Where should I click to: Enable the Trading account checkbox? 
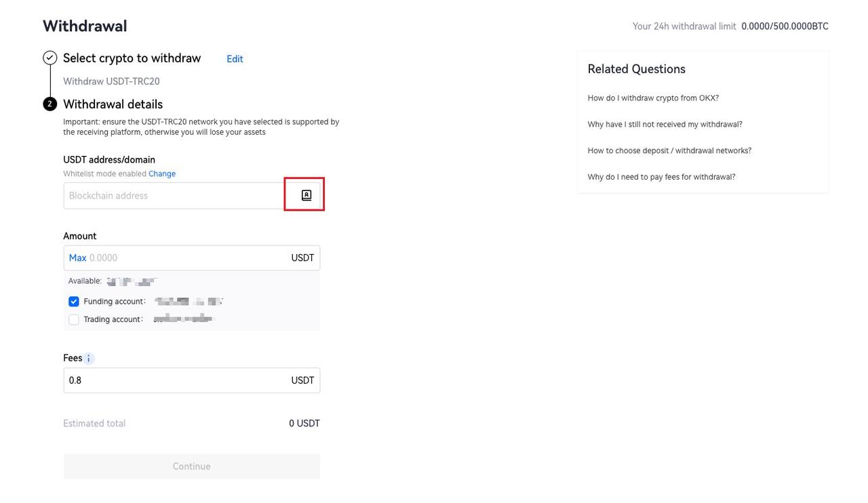pos(73,319)
